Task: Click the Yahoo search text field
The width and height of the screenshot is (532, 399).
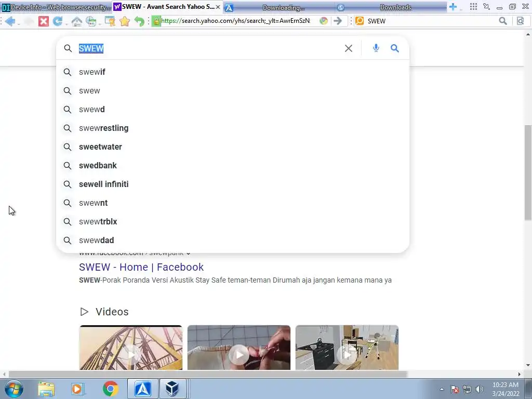Action: [x=209, y=48]
